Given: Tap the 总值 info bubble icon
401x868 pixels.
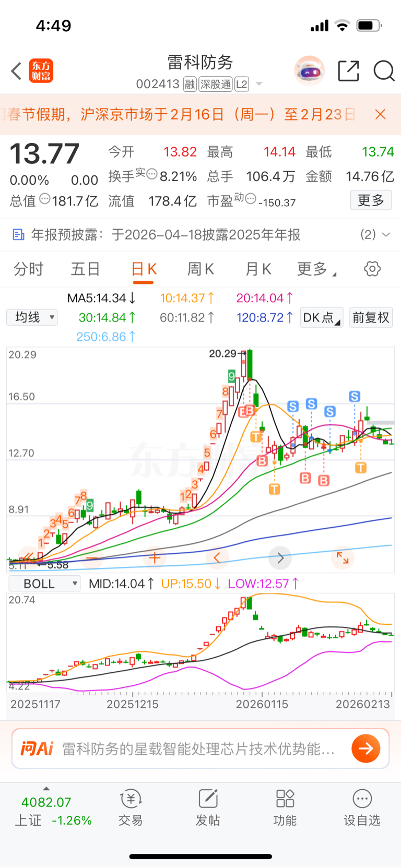Looking at the screenshot, I should pos(45,199).
